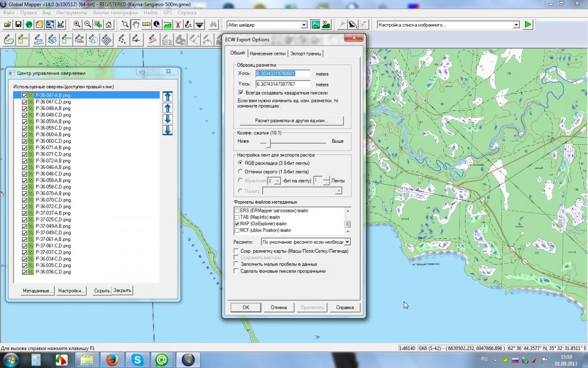Enable MCF (ublox Position) файл checkbox
The image size is (588, 368).
click(237, 230)
